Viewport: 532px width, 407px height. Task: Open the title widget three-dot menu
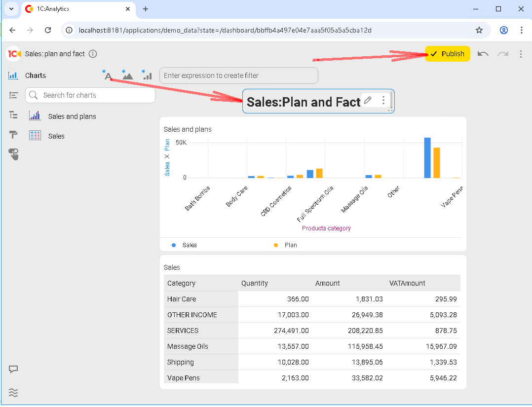coord(383,101)
